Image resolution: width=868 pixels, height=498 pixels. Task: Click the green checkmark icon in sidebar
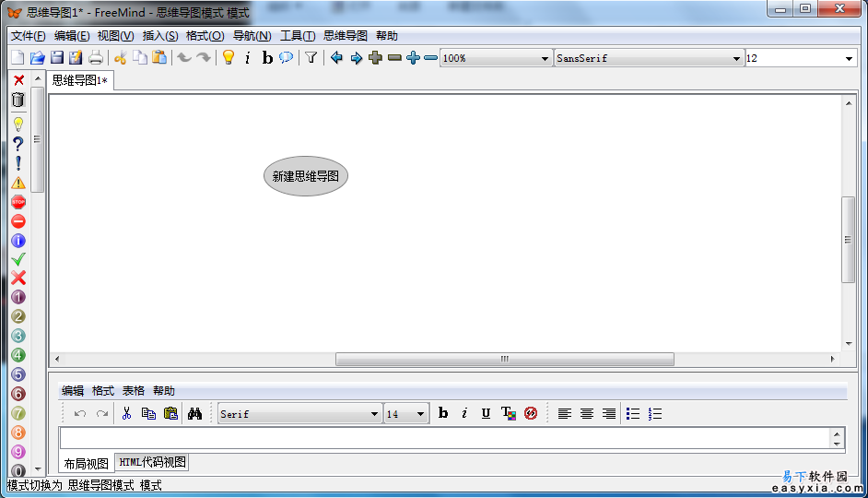click(x=18, y=259)
